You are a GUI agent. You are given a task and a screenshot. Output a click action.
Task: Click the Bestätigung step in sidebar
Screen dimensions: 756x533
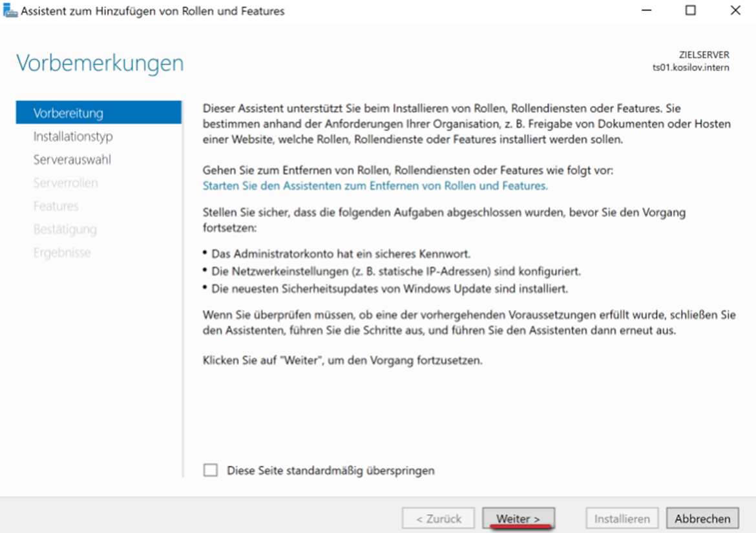click(65, 229)
